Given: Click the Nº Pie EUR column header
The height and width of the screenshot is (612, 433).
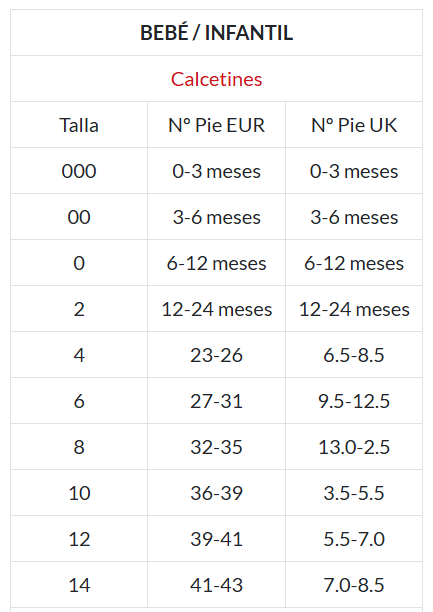Looking at the screenshot, I should tap(216, 125).
